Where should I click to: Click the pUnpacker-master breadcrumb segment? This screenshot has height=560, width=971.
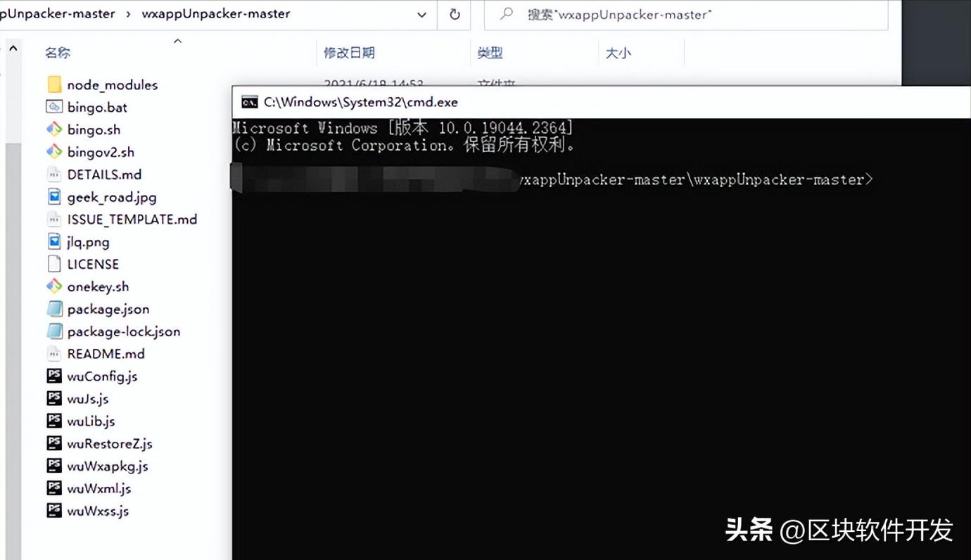point(58,13)
